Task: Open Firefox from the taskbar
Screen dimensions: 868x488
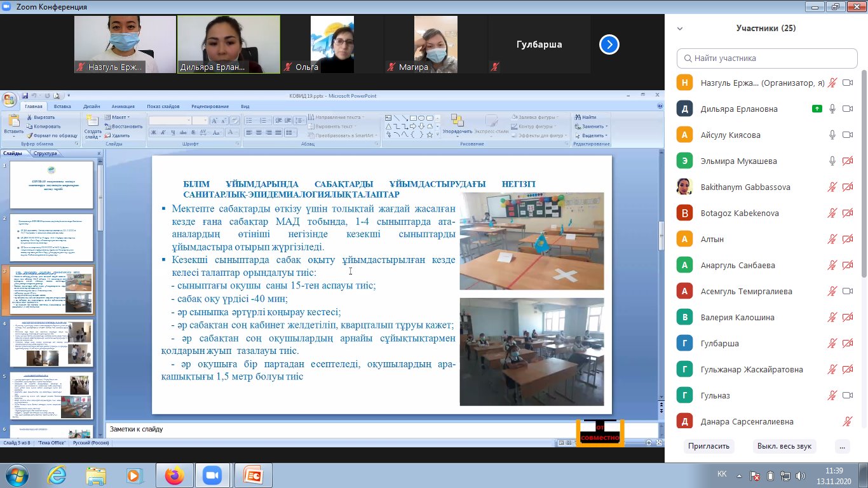Action: [173, 475]
